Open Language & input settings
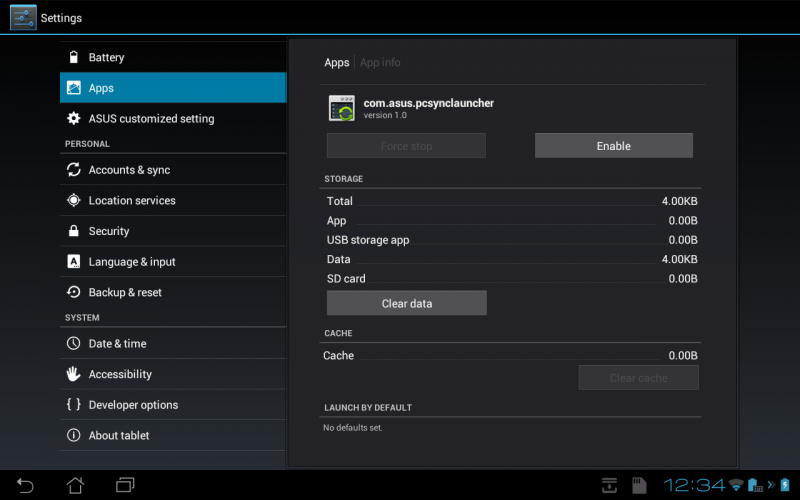The height and width of the screenshot is (500, 800). [x=173, y=262]
